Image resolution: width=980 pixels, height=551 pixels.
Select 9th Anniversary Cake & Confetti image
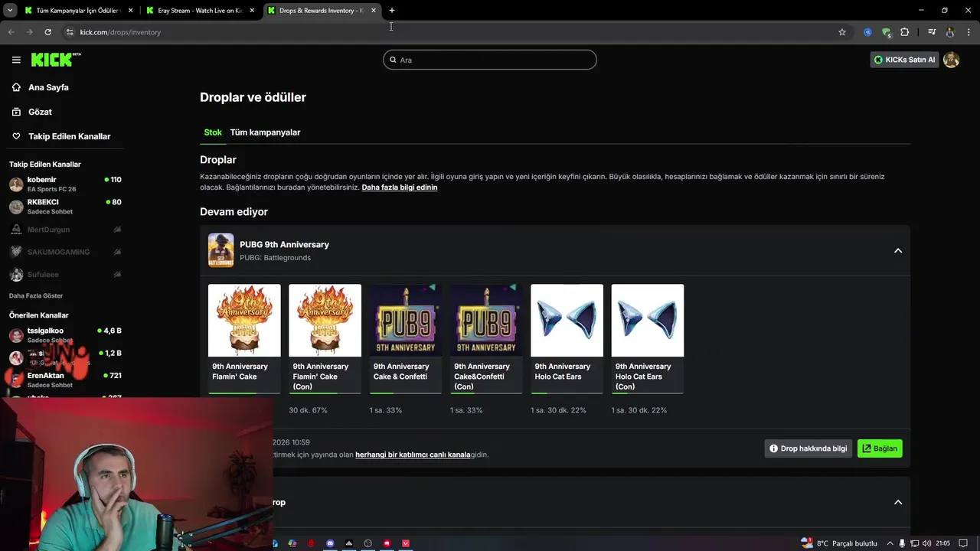406,320
